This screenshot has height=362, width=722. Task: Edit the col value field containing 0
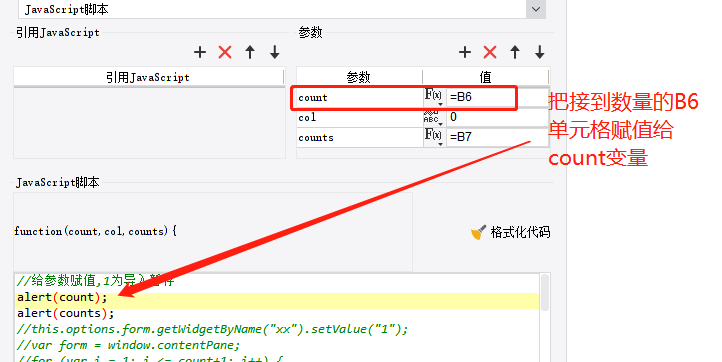(497, 117)
